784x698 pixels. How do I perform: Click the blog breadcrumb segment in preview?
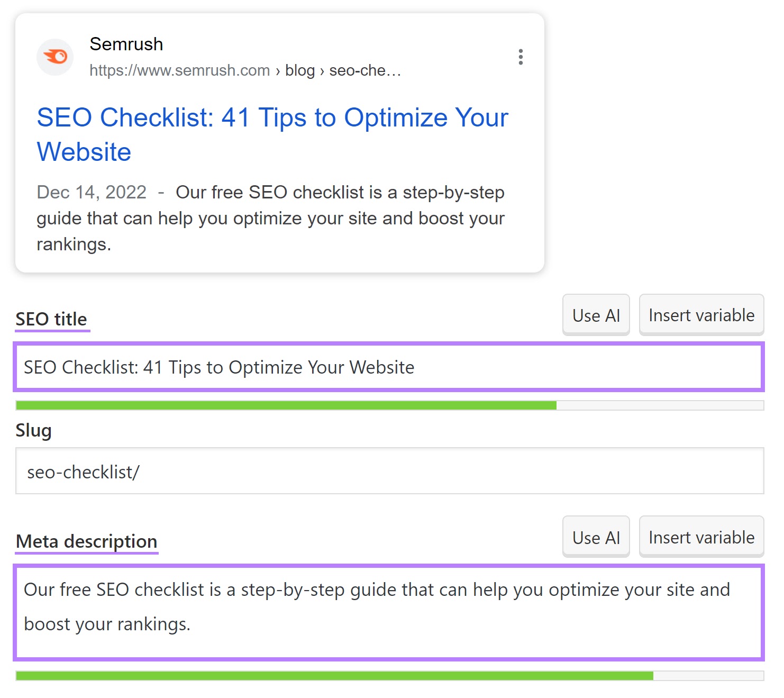(x=300, y=70)
